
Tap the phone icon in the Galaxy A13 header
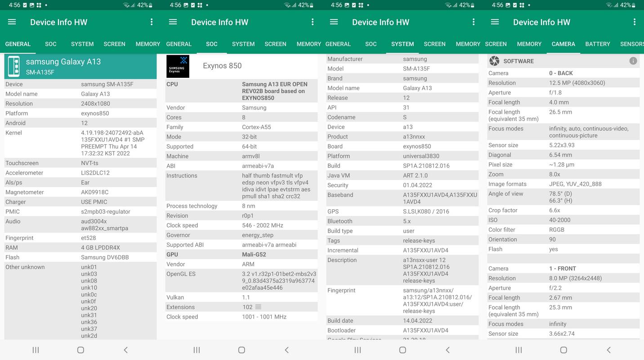[14, 66]
